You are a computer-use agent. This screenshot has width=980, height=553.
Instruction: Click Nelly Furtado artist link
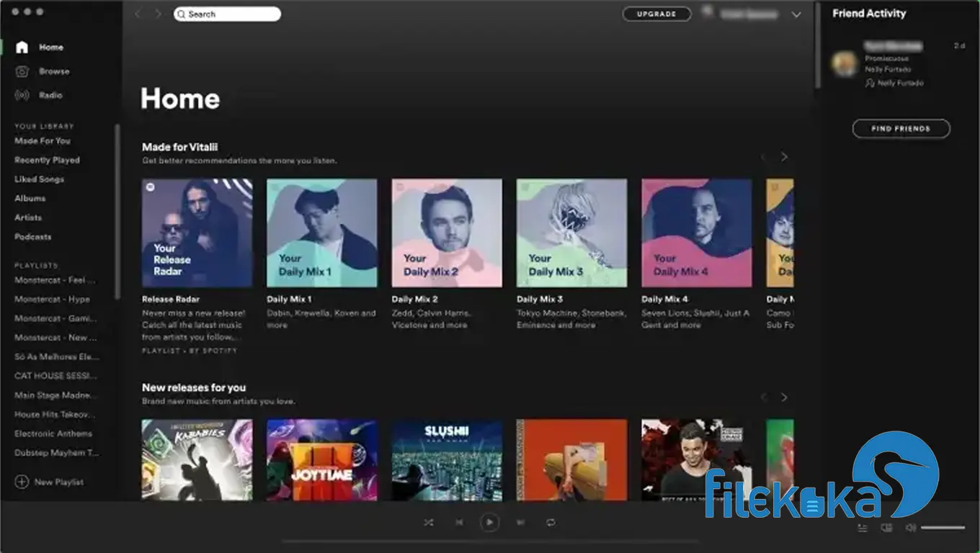pos(888,70)
